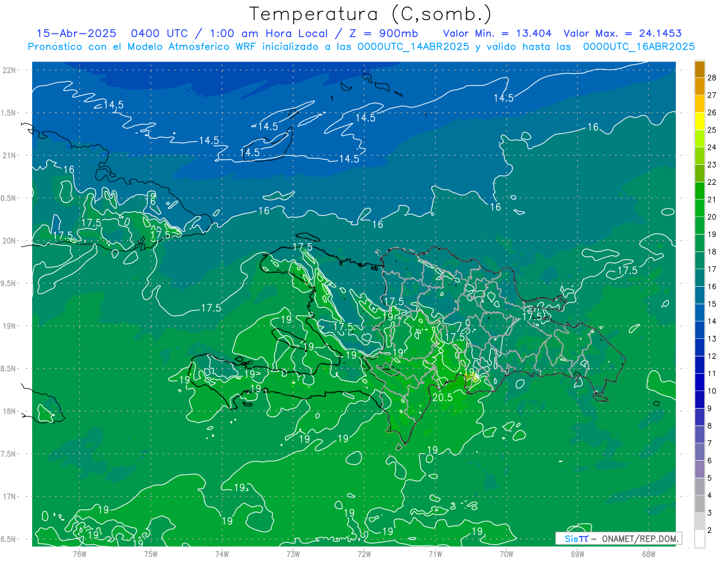Click the "Valor Min. = 13.404" text
The width and height of the screenshot is (728, 562).
496,33
